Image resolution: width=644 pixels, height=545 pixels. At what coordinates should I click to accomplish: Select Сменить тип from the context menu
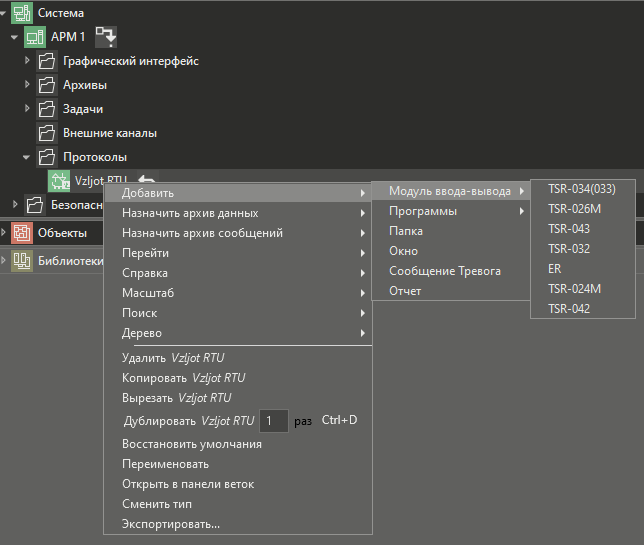[x=157, y=504]
